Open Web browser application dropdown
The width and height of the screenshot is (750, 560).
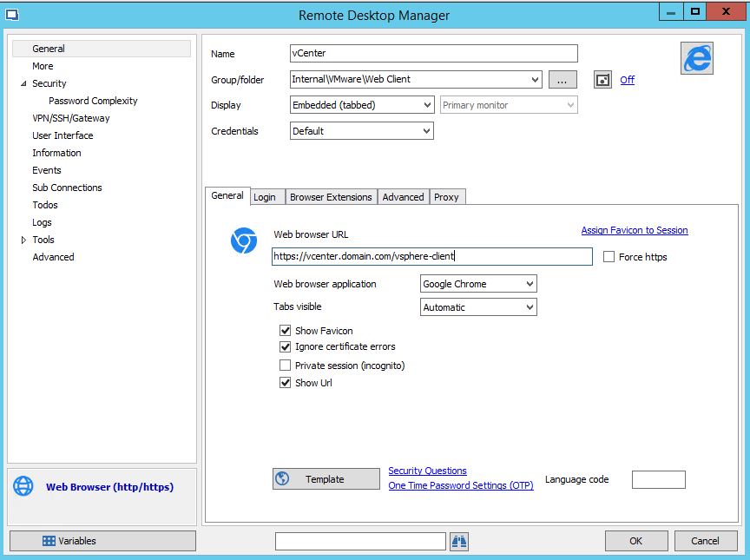point(530,284)
